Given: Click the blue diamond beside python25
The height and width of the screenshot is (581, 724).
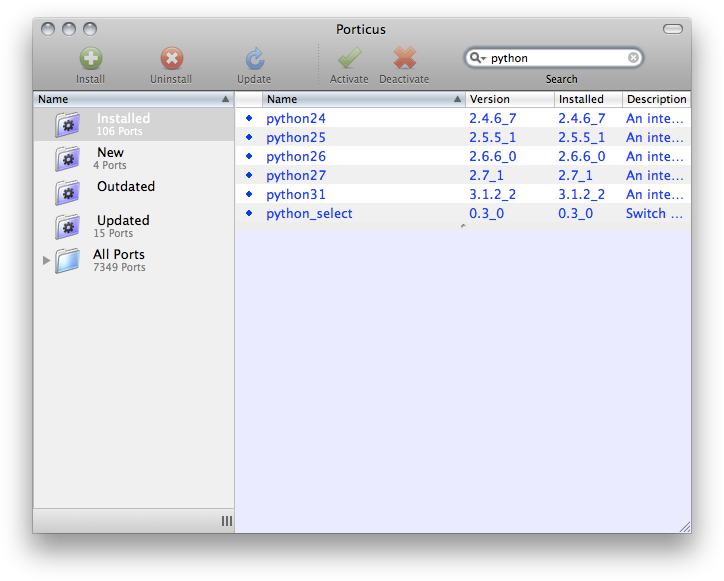Looking at the screenshot, I should [249, 137].
